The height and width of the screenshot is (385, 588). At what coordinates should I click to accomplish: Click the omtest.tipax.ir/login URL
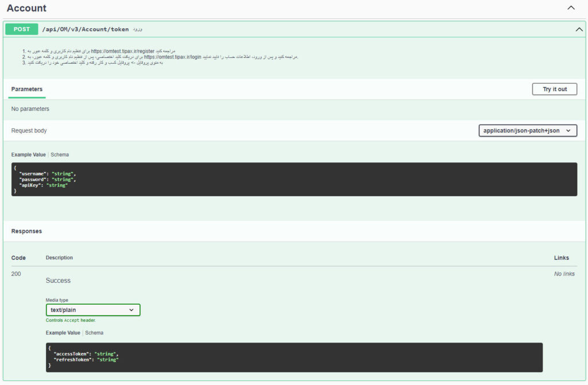172,57
